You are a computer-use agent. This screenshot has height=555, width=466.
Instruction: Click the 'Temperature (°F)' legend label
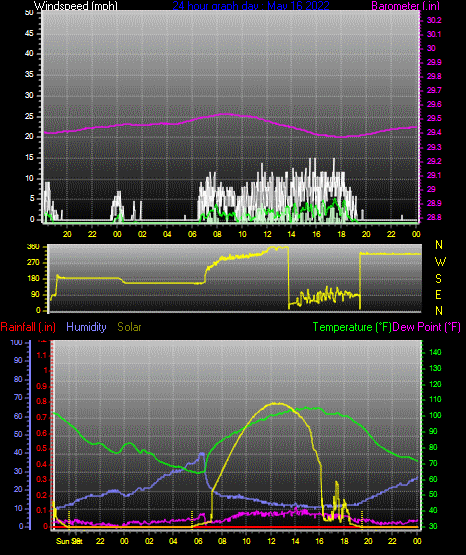[352, 327]
